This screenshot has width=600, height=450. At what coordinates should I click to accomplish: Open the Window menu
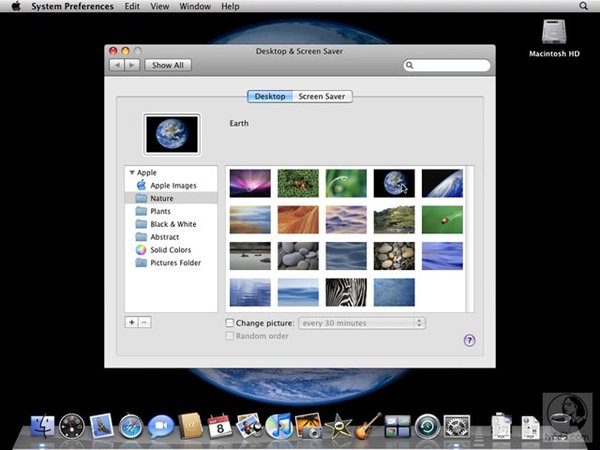pos(195,6)
